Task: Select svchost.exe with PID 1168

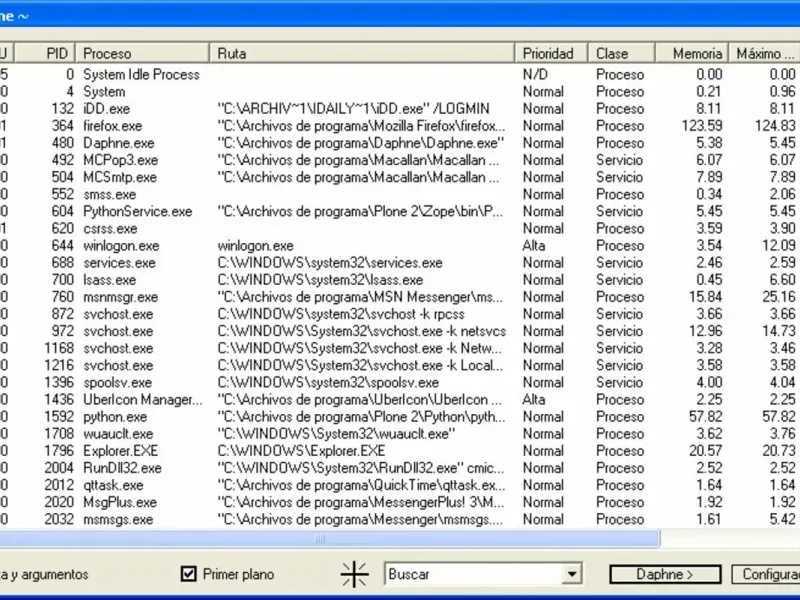Action: click(118, 348)
